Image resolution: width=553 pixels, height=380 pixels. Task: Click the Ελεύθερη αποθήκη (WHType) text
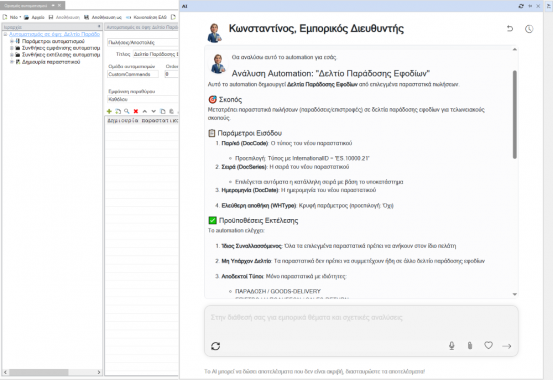pos(259,205)
